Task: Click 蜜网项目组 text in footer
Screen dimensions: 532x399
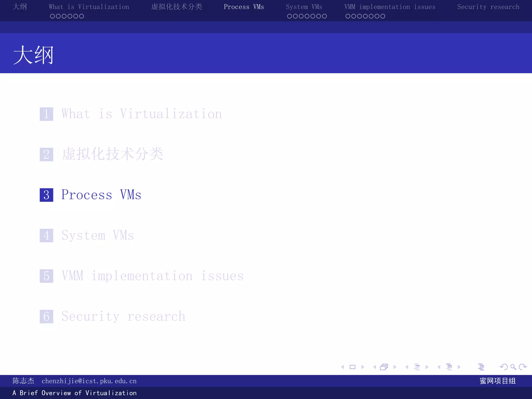Action: [x=498, y=381]
